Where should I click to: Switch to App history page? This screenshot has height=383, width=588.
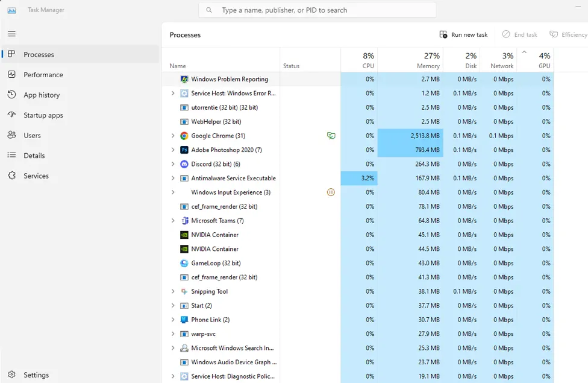[80, 95]
